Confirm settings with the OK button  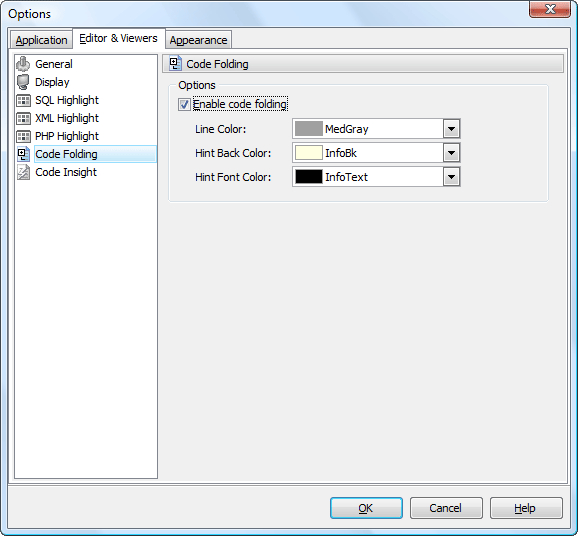pos(366,508)
